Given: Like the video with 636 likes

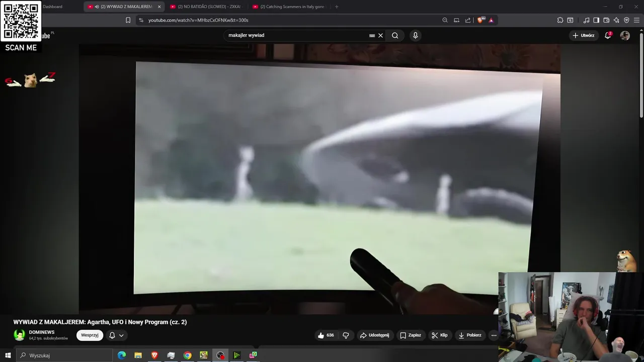Looking at the screenshot, I should click(326, 335).
